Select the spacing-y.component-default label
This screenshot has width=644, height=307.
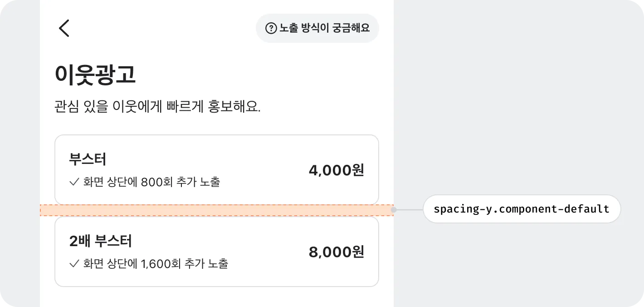tap(522, 209)
